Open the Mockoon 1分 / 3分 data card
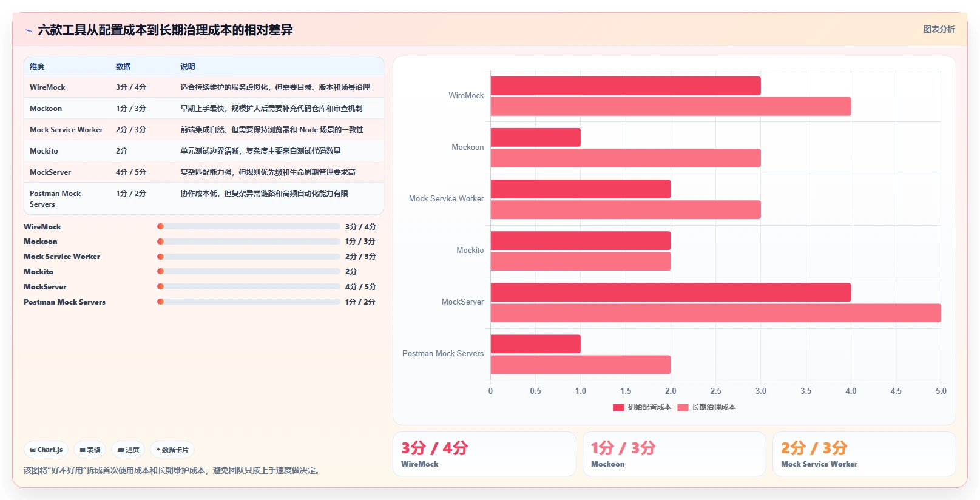The width and height of the screenshot is (980, 500). 674,454
